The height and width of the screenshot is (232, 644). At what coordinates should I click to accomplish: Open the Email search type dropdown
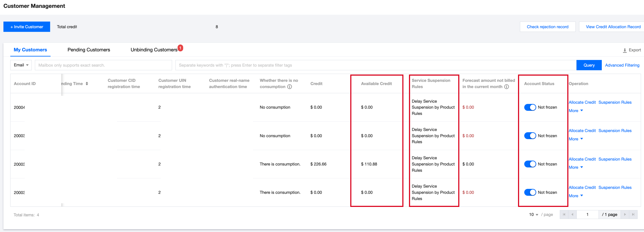(x=21, y=65)
